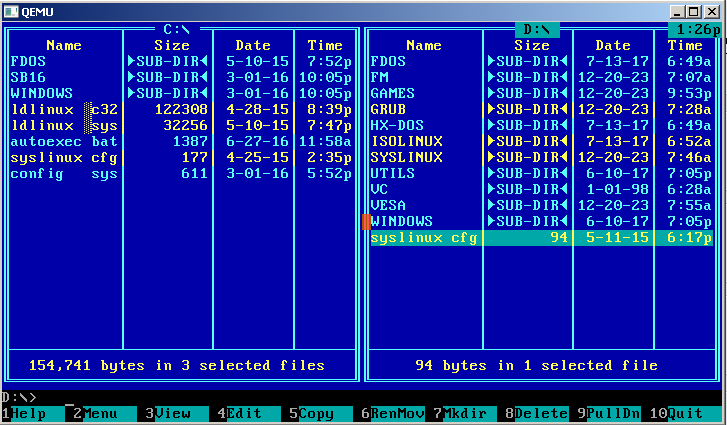
Task: Click the 1 Help function key
Action: [32, 413]
